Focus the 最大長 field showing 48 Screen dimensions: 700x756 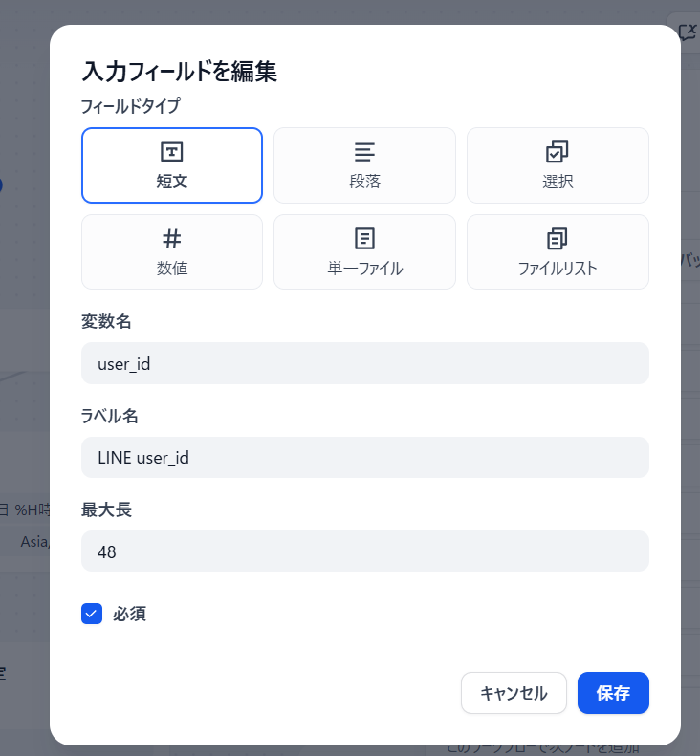point(364,551)
